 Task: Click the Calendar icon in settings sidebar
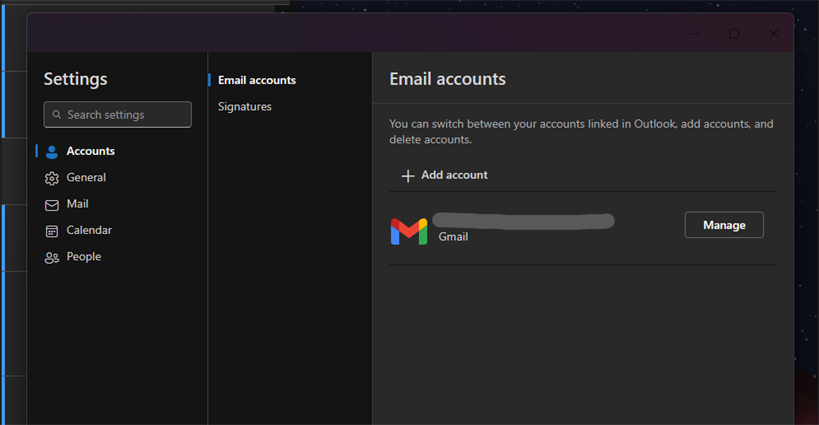[x=52, y=231]
